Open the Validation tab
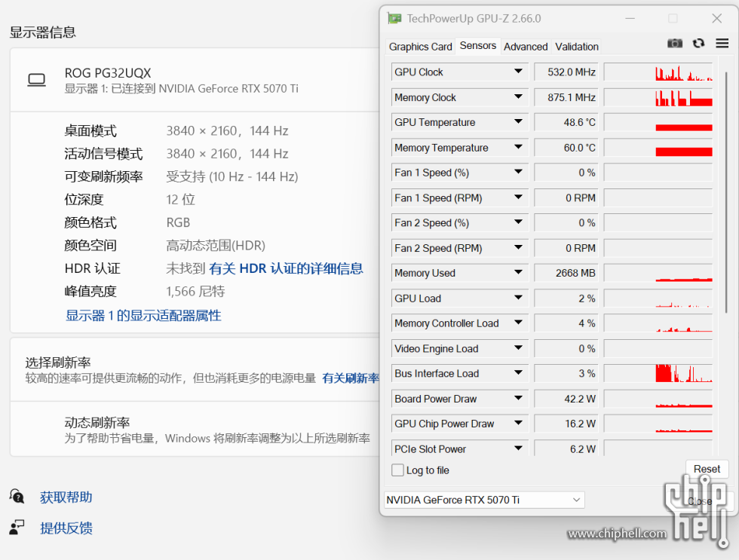 point(576,47)
